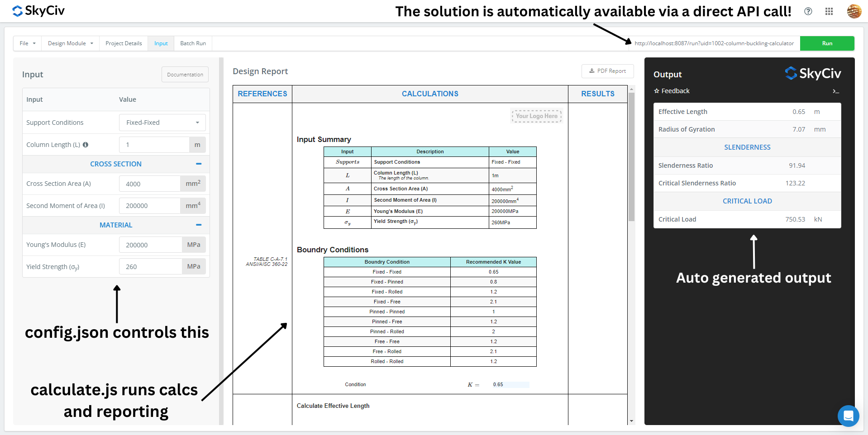Select the Slenderness Ratio output row

[x=747, y=165]
